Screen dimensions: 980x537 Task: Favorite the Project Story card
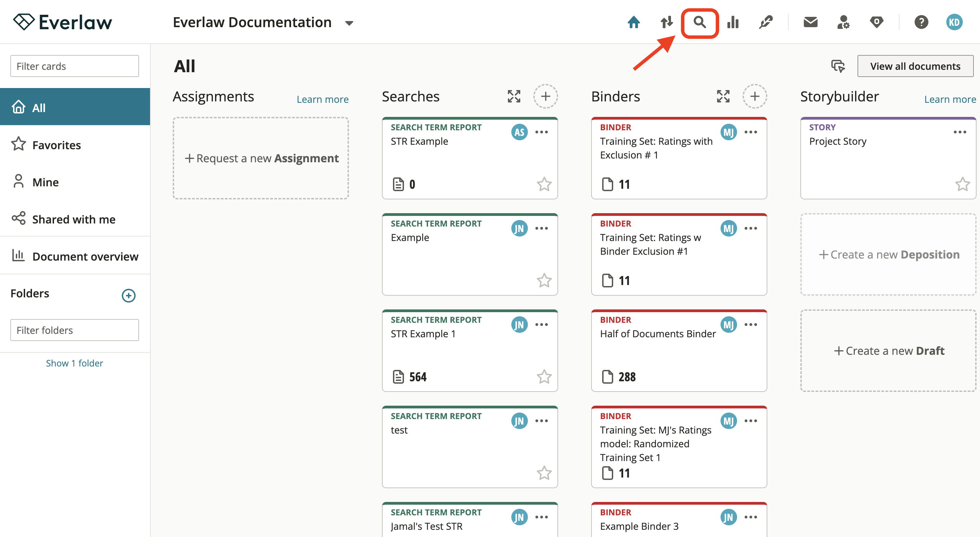[963, 184]
